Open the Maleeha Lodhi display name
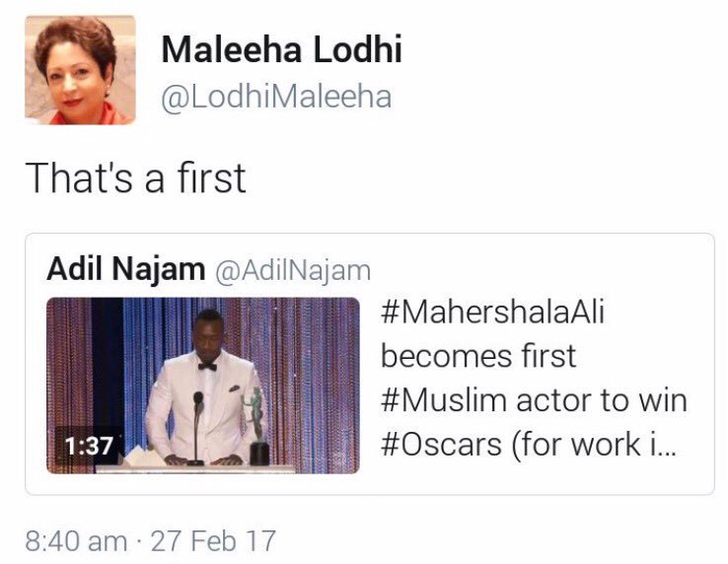This screenshot has width=728, height=564. point(281,50)
